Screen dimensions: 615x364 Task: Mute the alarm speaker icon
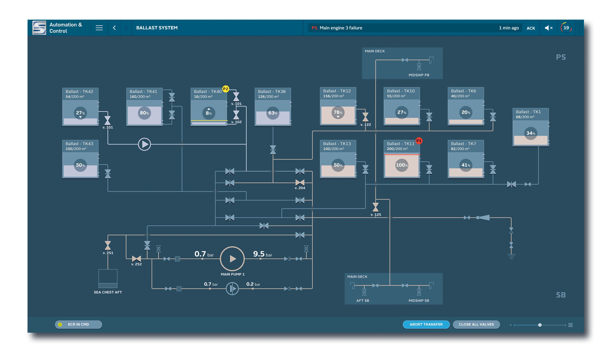click(x=549, y=28)
